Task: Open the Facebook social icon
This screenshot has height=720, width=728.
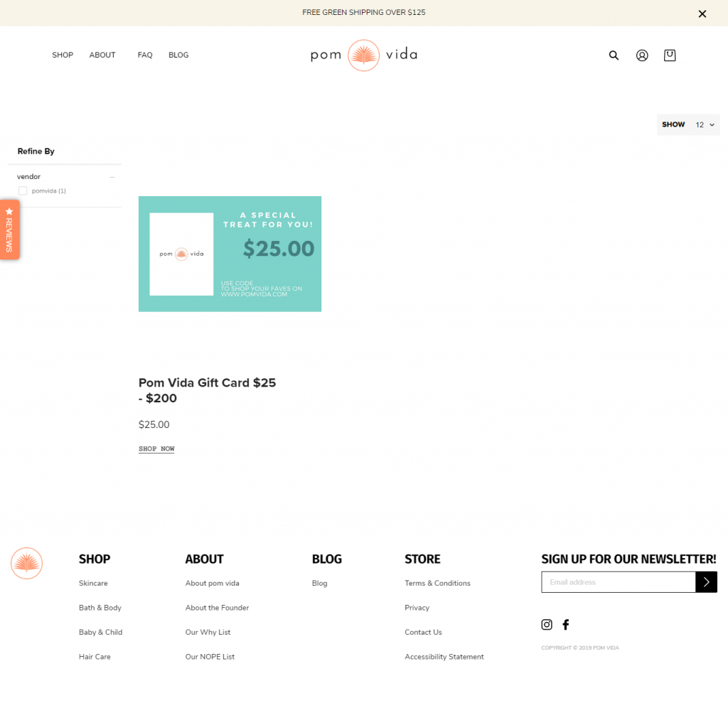Action: [565, 624]
